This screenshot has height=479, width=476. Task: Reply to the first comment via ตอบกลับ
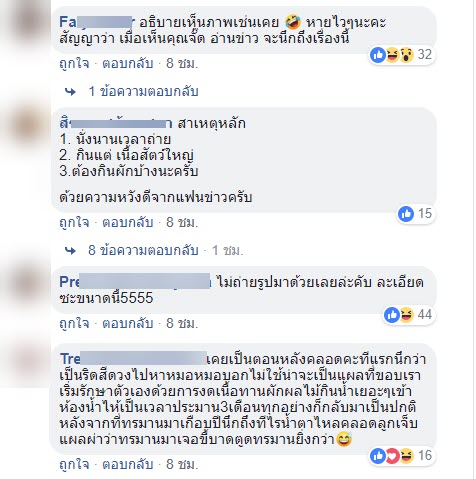128,63
